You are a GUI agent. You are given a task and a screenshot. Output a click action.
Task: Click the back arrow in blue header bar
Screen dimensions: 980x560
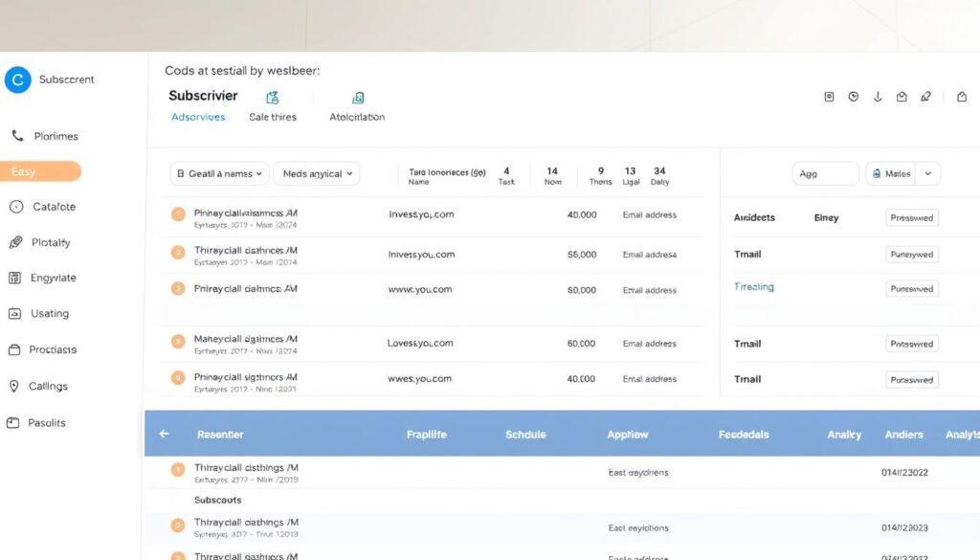[x=164, y=435]
